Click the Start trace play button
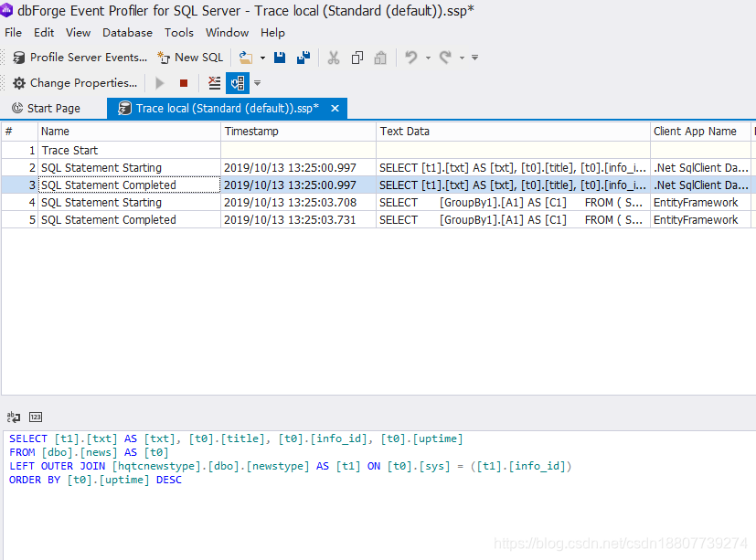756x560 pixels. (x=160, y=83)
